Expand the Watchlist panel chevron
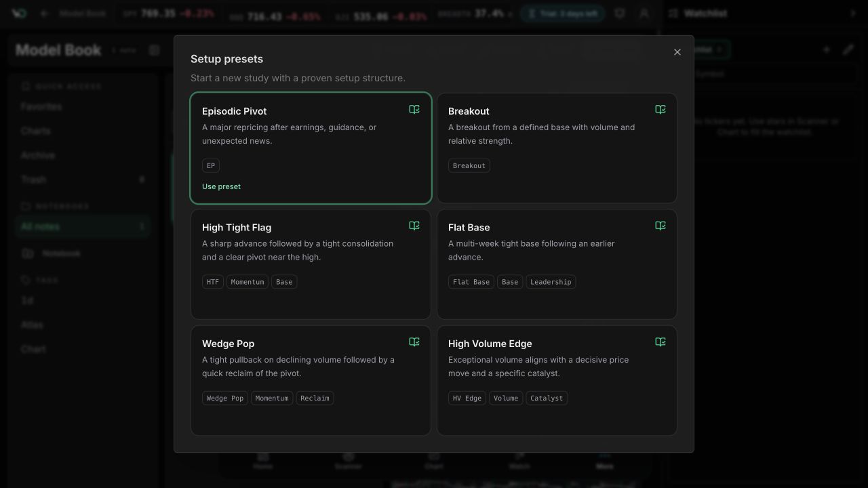 click(x=853, y=14)
